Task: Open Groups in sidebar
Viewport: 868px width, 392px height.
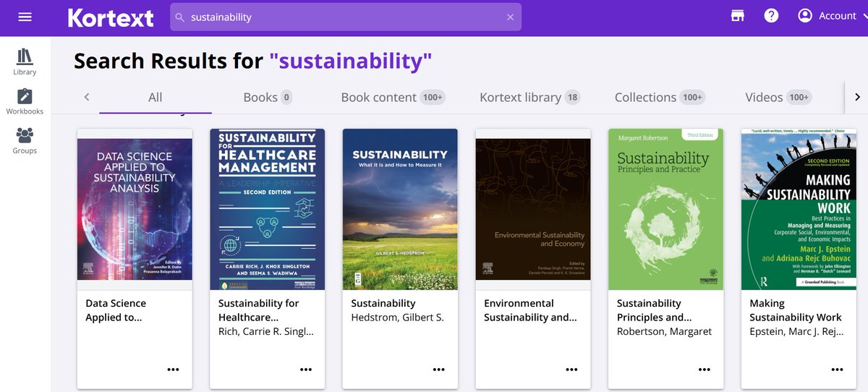Action: 25,141
